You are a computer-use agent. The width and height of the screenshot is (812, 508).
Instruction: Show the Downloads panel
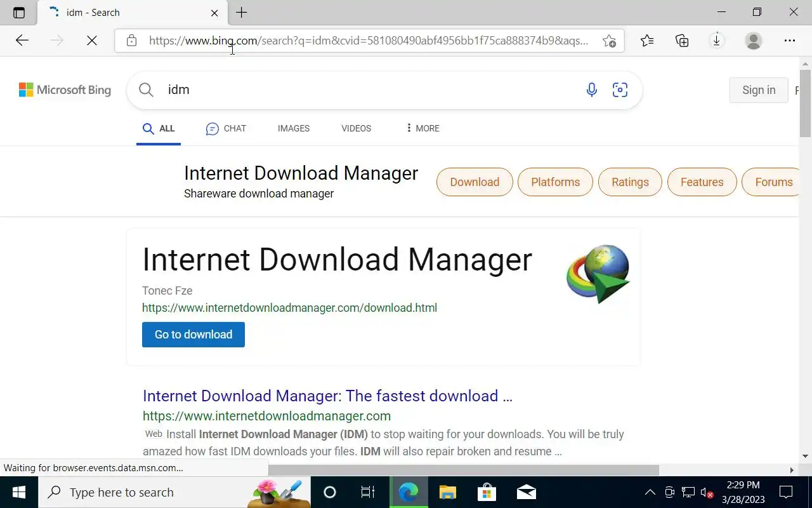(716, 41)
